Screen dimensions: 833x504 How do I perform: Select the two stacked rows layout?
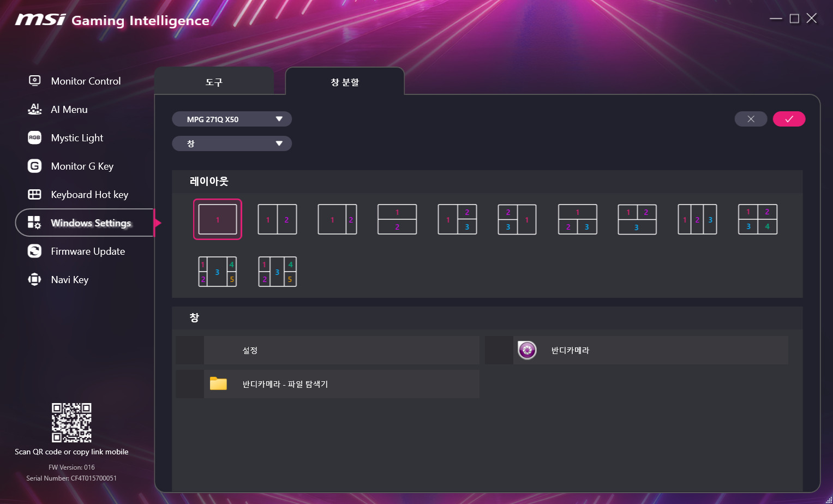(397, 219)
